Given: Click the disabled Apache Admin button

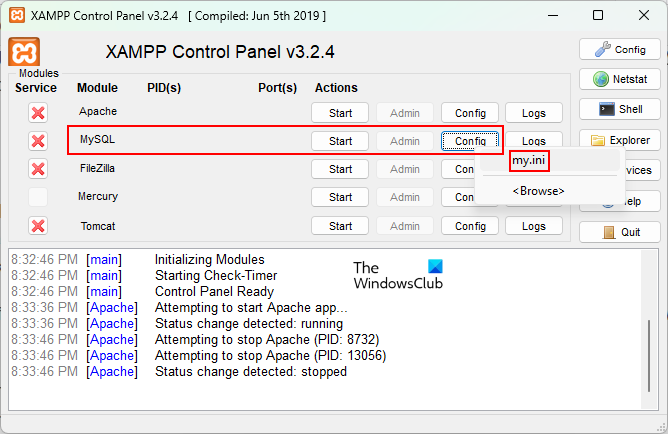Looking at the screenshot, I should click(x=405, y=113).
